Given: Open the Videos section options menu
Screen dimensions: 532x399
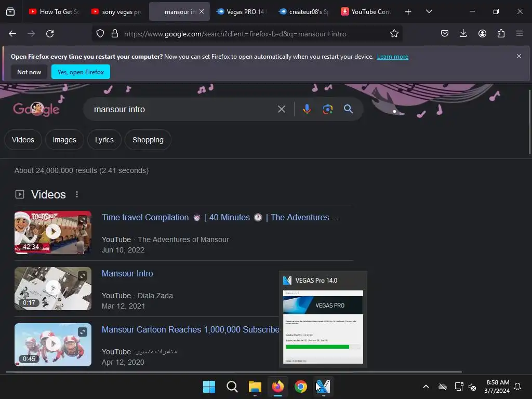Looking at the screenshot, I should coord(77,194).
